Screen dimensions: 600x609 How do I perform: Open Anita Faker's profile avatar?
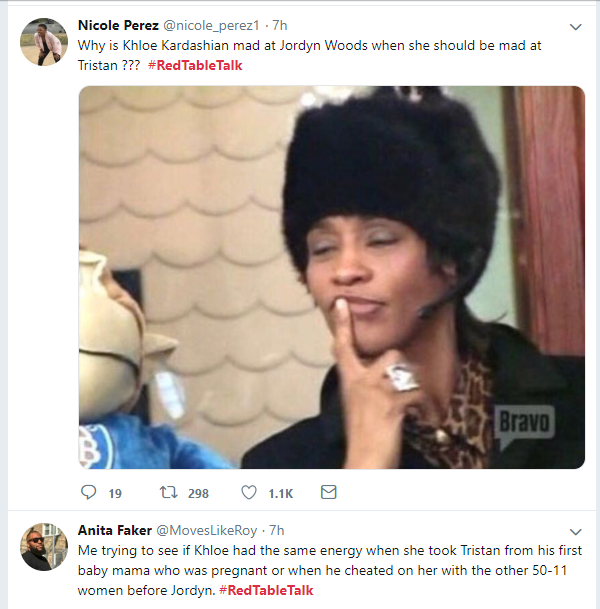(44, 547)
